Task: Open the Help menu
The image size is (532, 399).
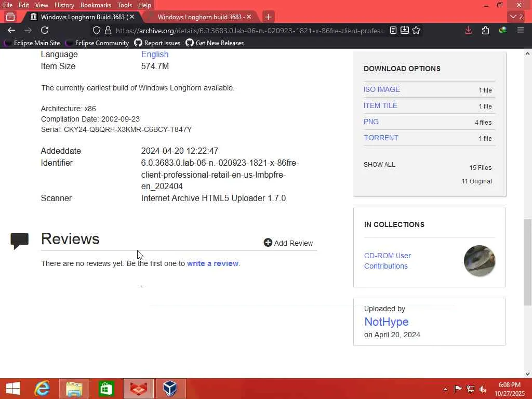Action: pos(144,5)
